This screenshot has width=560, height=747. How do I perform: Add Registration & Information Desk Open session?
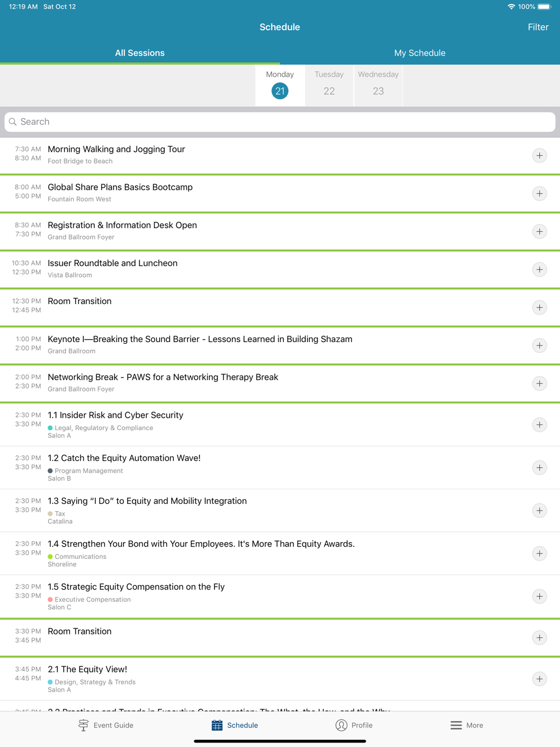(x=539, y=232)
